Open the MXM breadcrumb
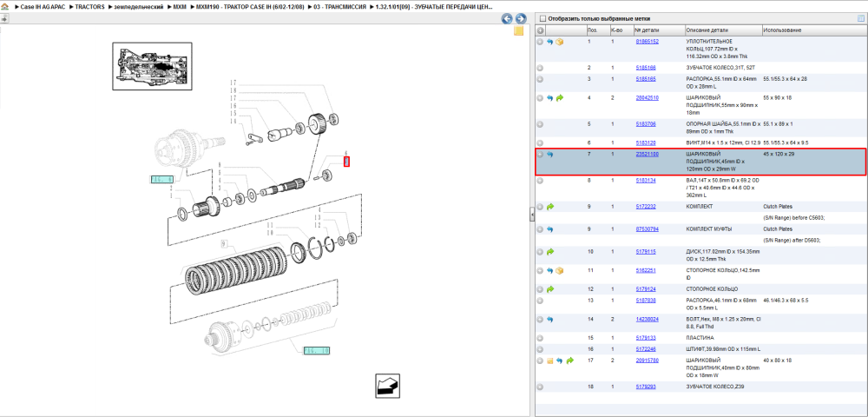Screen dimensions: 868x417 pos(180,6)
